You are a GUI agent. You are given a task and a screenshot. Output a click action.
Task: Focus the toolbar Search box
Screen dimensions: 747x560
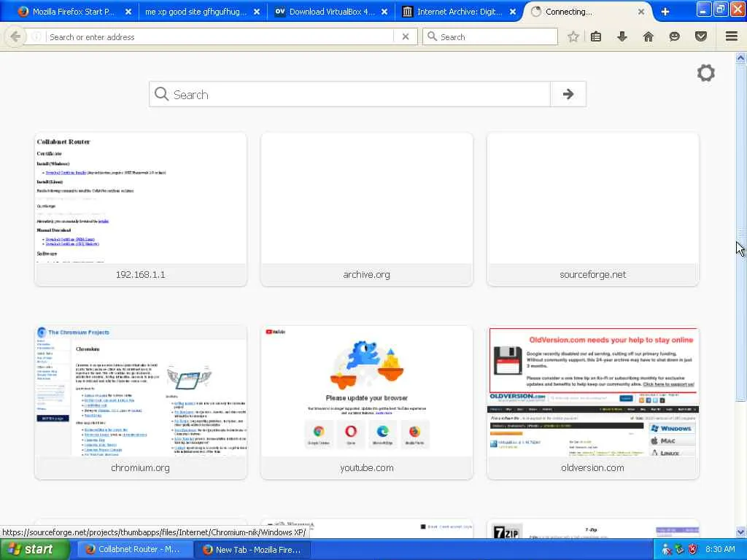pyautogui.click(x=490, y=36)
